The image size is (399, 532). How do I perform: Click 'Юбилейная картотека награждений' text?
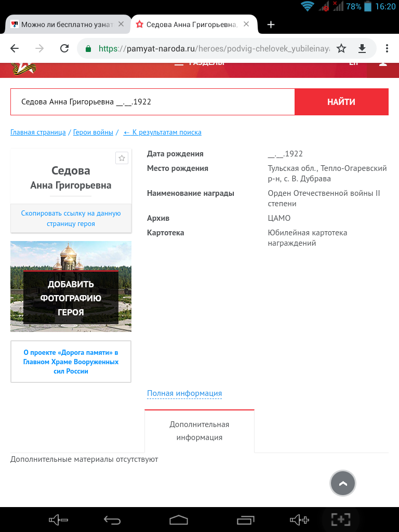[308, 238]
